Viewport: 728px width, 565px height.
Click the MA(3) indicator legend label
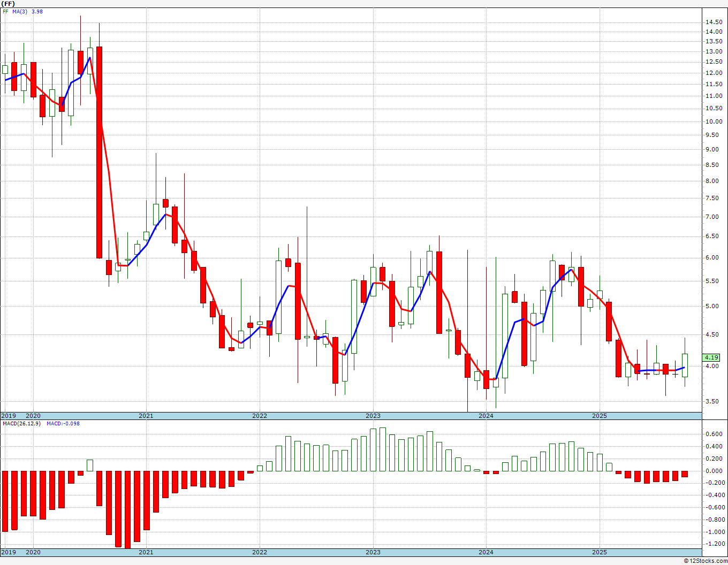tap(19, 11)
